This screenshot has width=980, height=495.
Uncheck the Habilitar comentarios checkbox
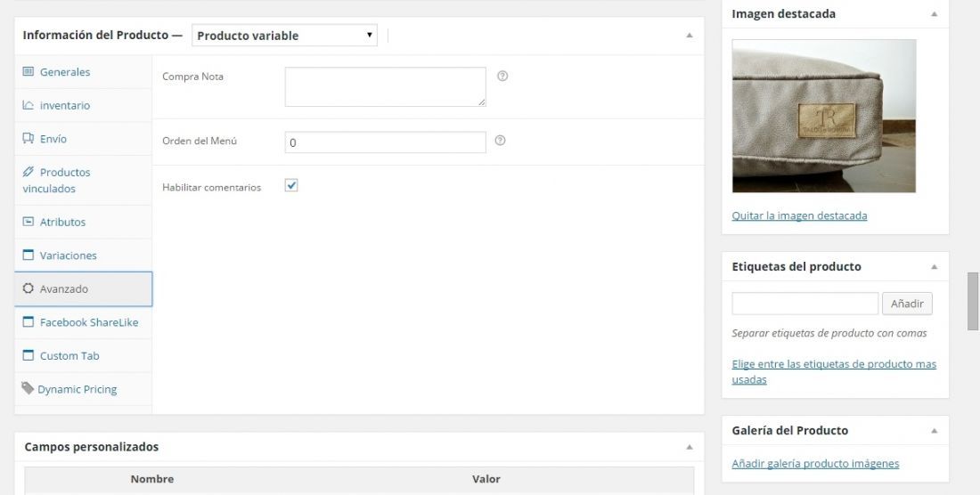point(291,185)
